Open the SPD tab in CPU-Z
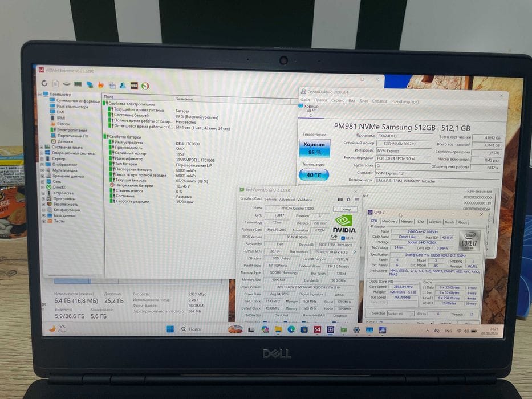The width and height of the screenshot is (532, 399). 421,222
